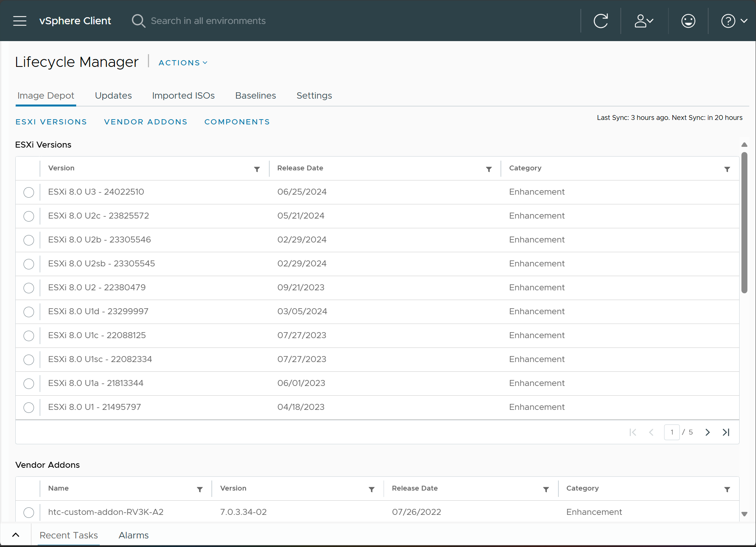Open the Alarms tab
The image size is (756, 547).
pyautogui.click(x=133, y=535)
